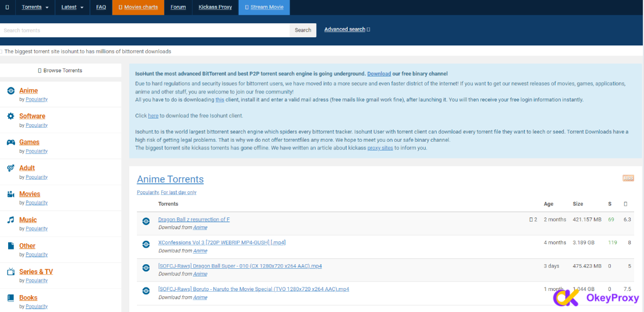Open the Dragon Ball Super - 010 torrent link

coord(240,266)
